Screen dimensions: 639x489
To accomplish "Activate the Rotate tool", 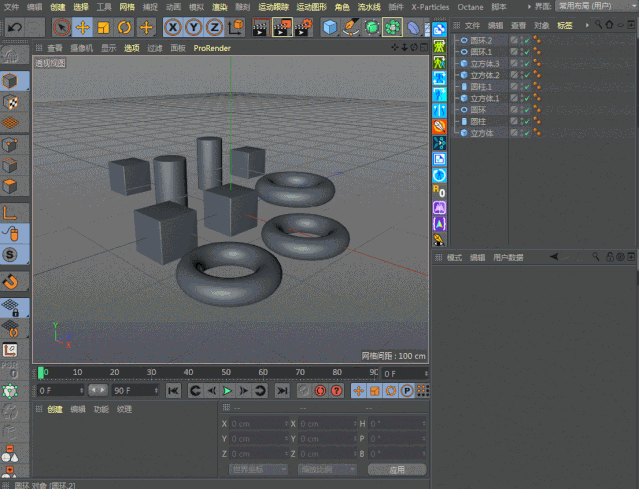I will [x=124, y=28].
